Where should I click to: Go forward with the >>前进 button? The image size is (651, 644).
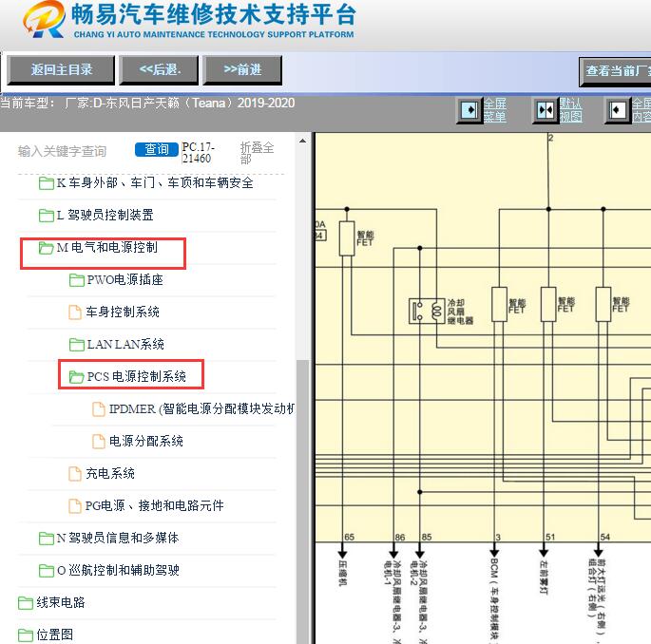(x=242, y=69)
